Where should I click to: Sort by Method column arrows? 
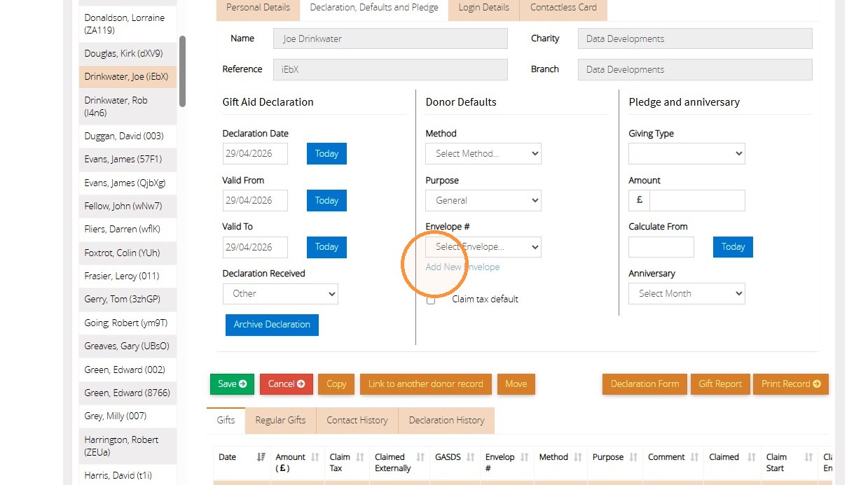(578, 457)
